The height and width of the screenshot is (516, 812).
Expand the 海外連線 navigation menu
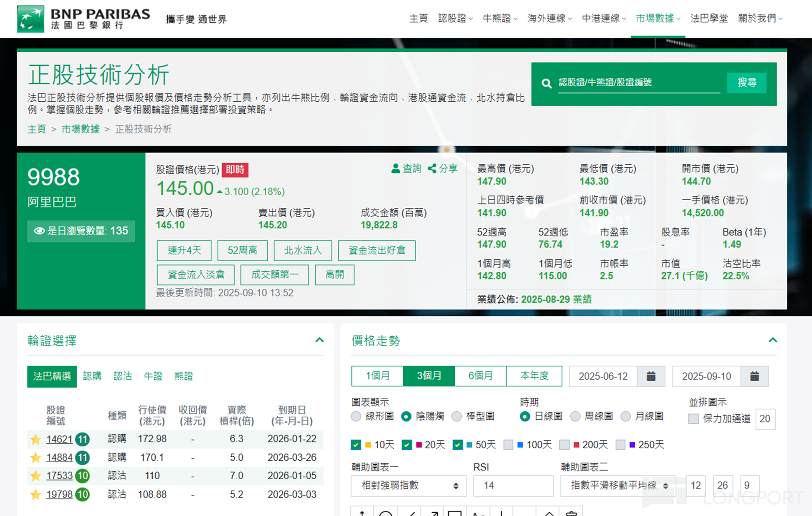click(550, 18)
